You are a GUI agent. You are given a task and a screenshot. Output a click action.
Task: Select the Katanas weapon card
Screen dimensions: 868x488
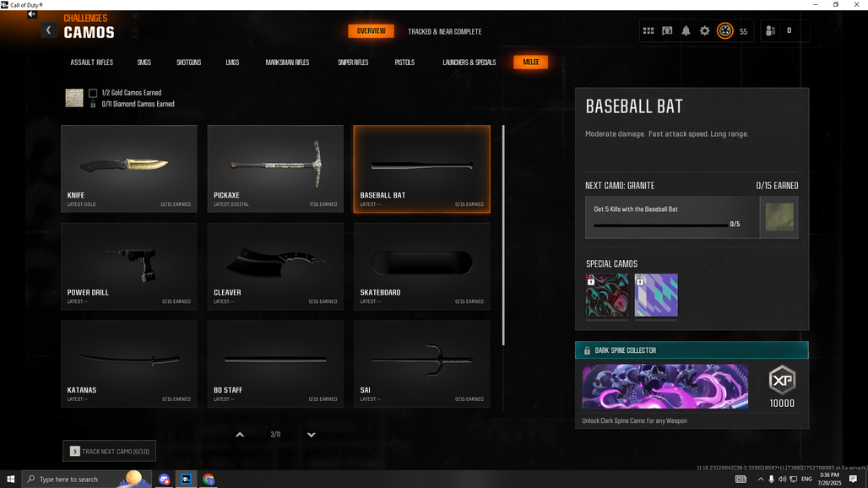click(129, 364)
